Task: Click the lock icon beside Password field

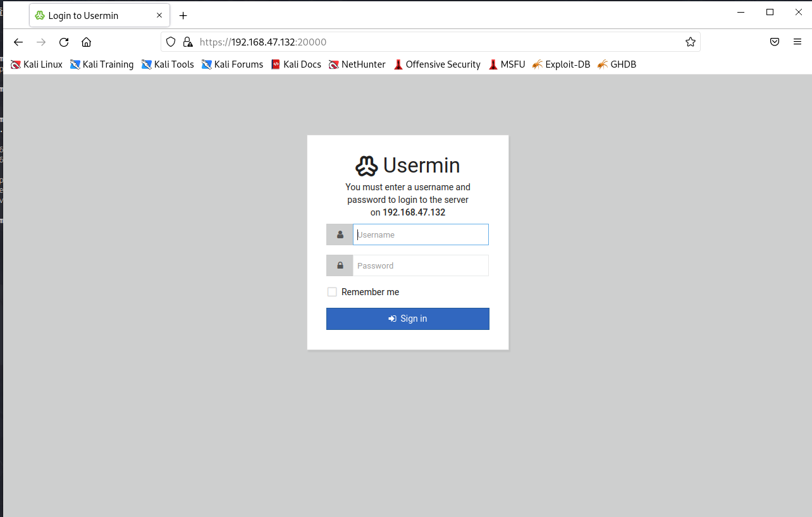Action: (x=340, y=265)
